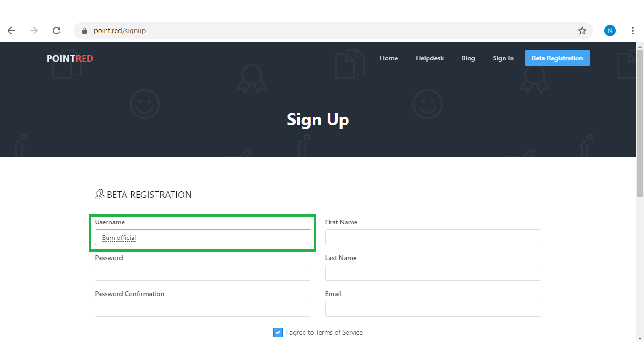Click the browser back arrow

pyautogui.click(x=11, y=30)
